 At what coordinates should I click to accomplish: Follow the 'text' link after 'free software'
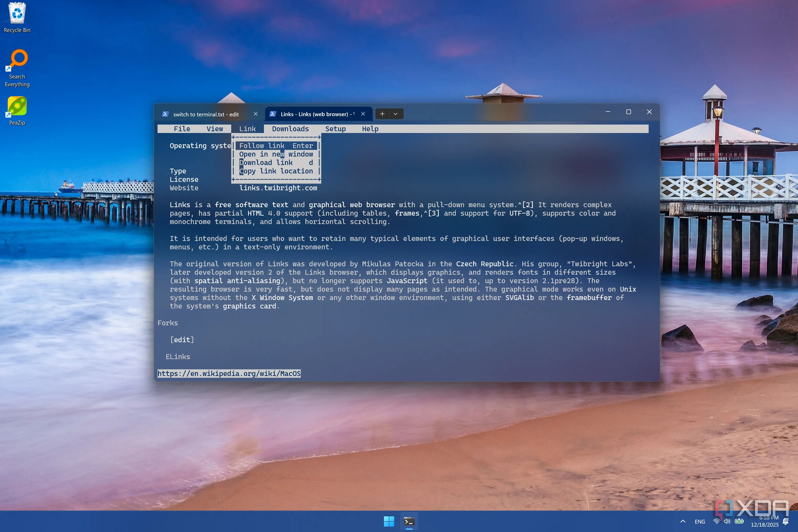[x=280, y=205]
